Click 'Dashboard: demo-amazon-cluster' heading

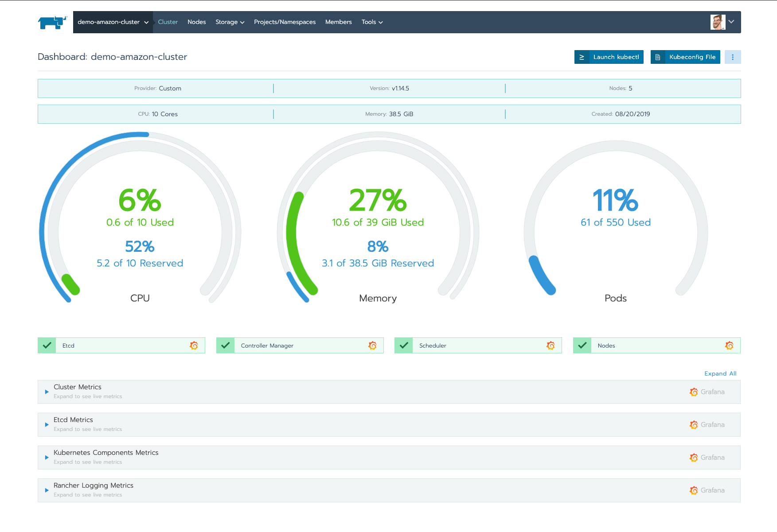point(113,57)
